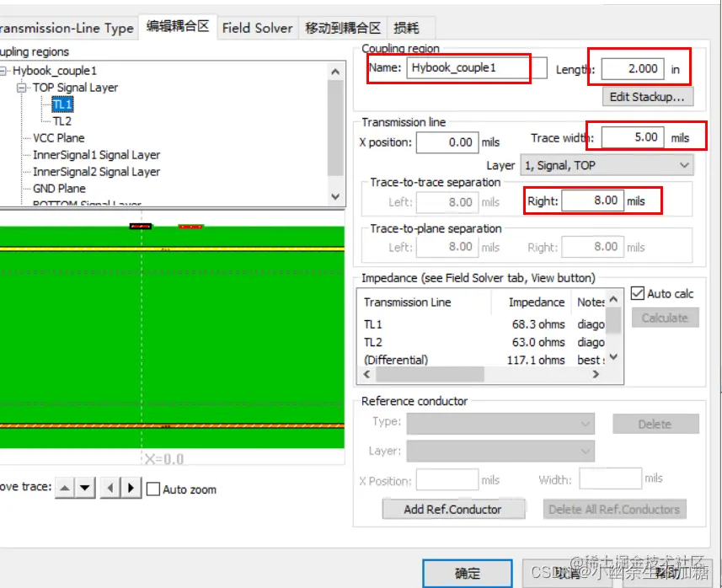Open the Edit Stackup dialog
The height and width of the screenshot is (588, 722).
point(647,97)
